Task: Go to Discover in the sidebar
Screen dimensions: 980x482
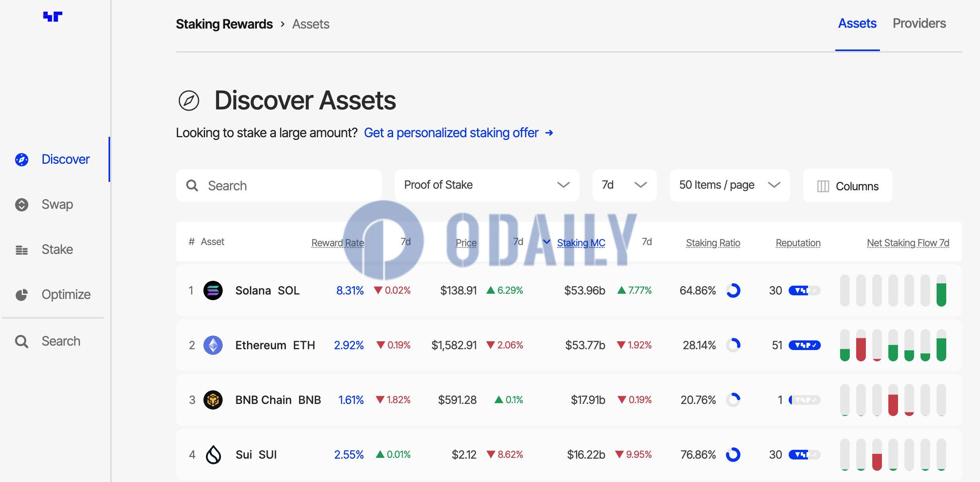Action: pyautogui.click(x=66, y=160)
